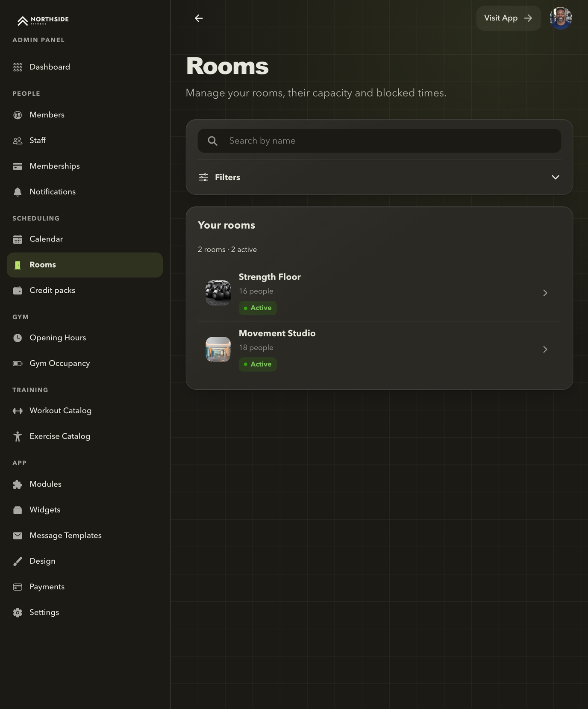
Task: Click the Visit App button
Action: [509, 18]
